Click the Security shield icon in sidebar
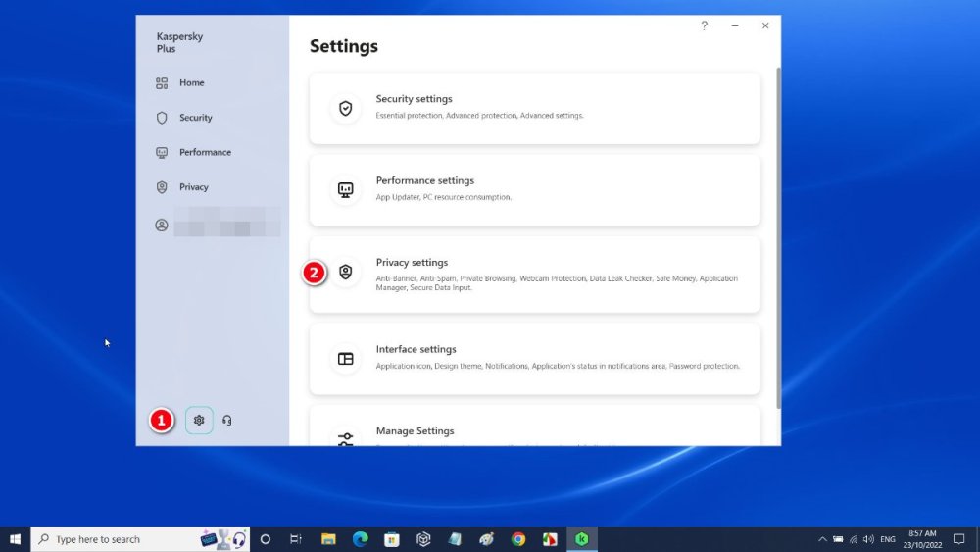The height and width of the screenshot is (552, 980). point(162,118)
